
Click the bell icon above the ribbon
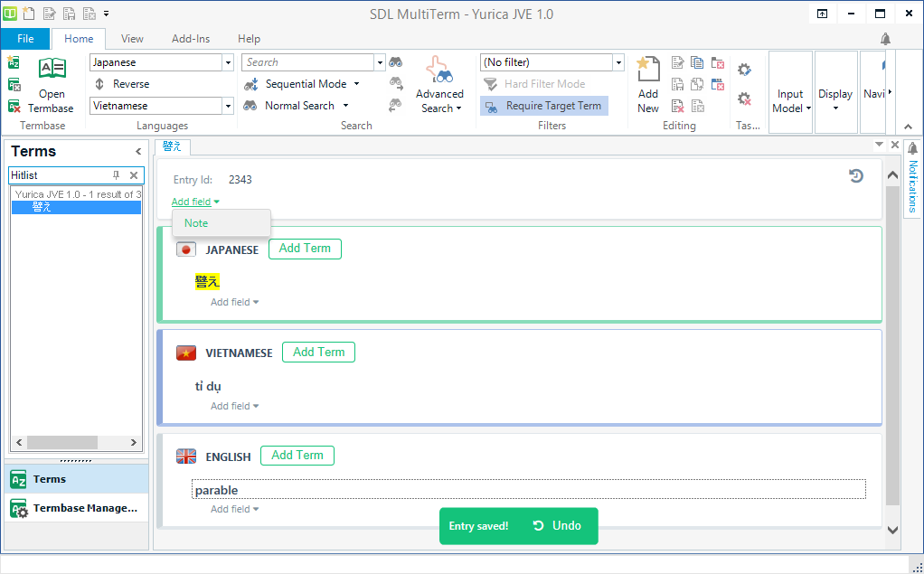tap(885, 39)
